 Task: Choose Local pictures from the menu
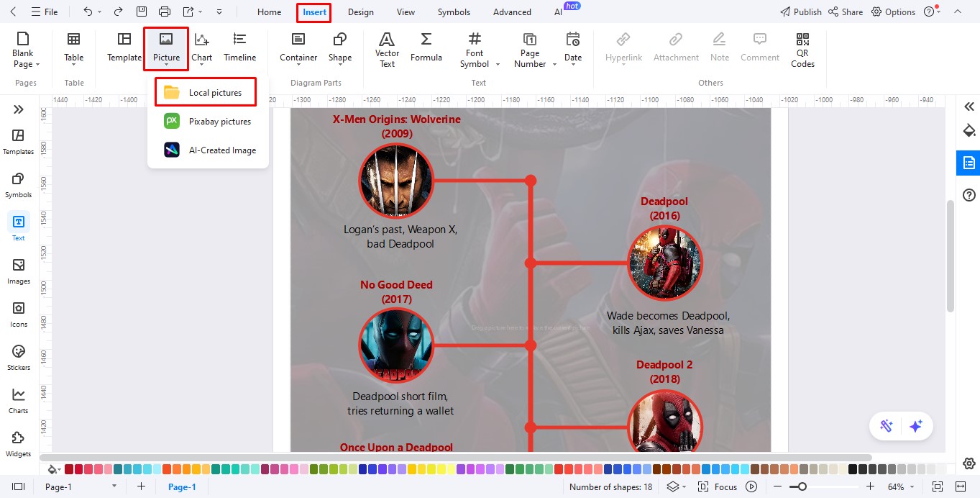(206, 92)
